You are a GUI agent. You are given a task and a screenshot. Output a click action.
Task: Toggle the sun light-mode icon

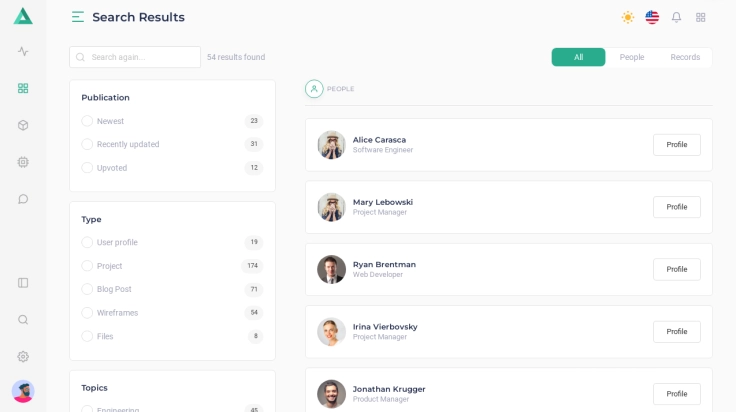click(628, 17)
